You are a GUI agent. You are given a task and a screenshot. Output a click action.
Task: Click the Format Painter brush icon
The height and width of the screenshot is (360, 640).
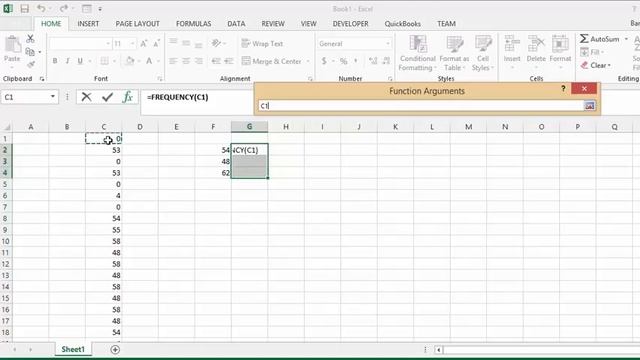click(x=30, y=64)
